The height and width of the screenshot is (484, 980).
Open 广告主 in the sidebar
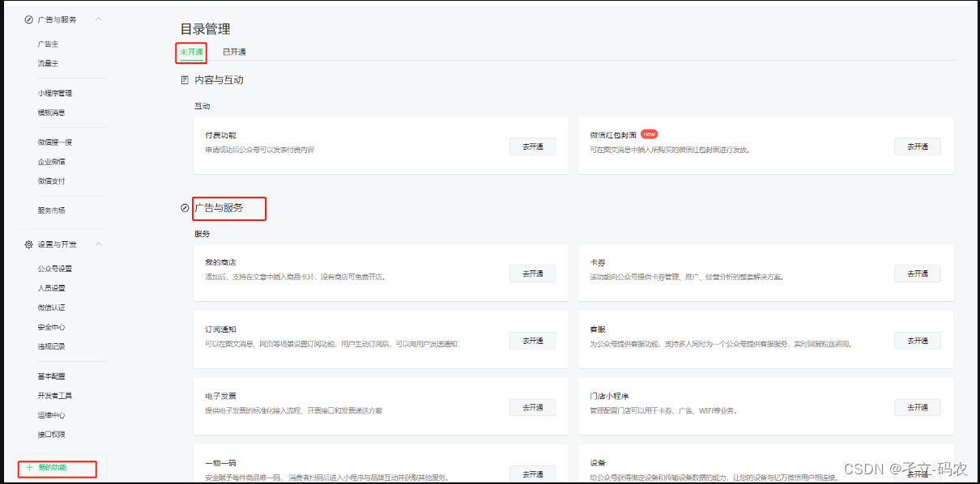(48, 44)
